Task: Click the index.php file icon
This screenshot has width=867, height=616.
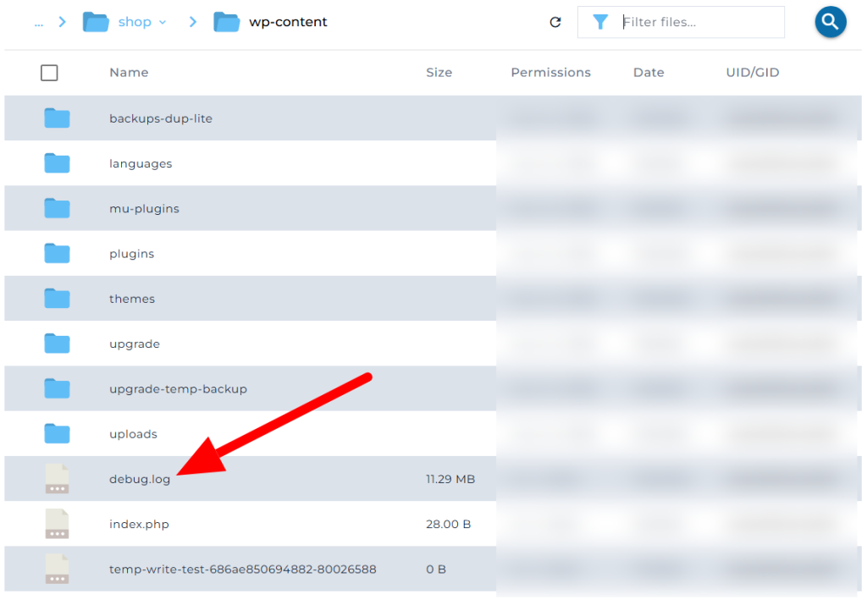Action: pos(56,524)
